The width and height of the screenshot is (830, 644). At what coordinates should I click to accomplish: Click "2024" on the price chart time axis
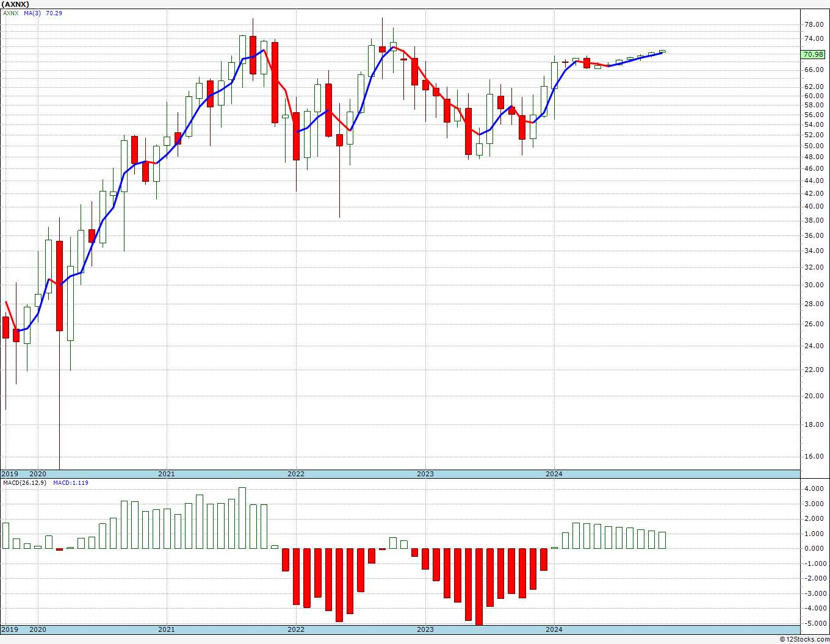coord(554,474)
